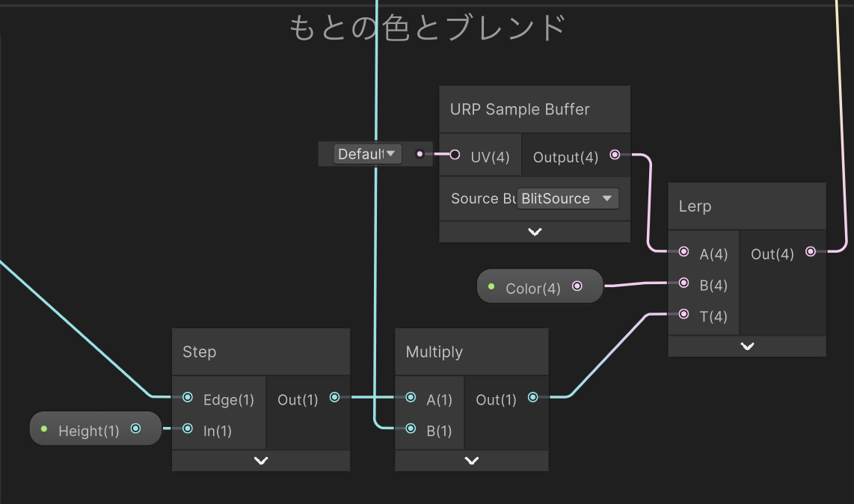This screenshot has height=504, width=854.
Task: Expand the Lerp node with its chevron
Action: 746,345
